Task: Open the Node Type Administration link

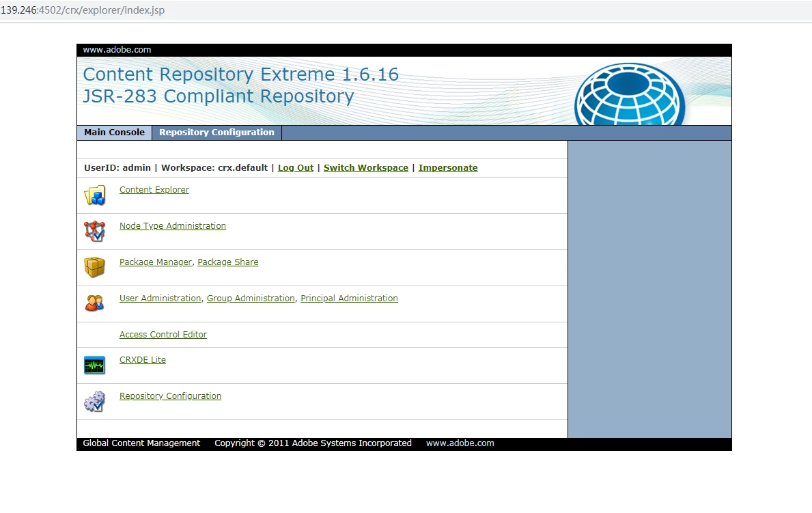Action: click(173, 226)
